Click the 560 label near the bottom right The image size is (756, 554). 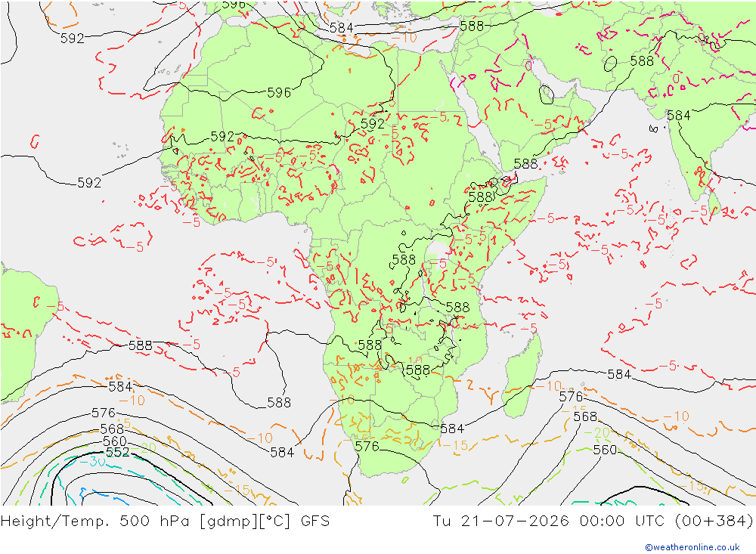tap(605, 450)
